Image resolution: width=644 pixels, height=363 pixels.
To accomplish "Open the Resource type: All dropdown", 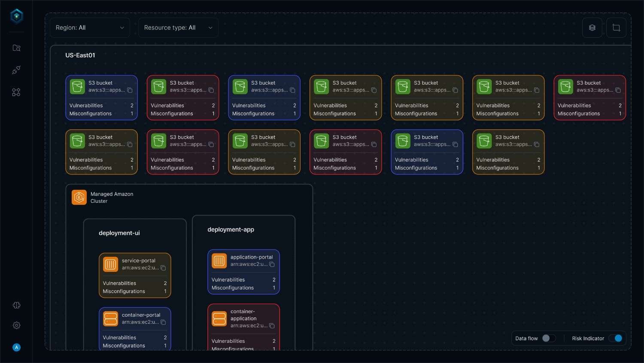I will point(178,27).
